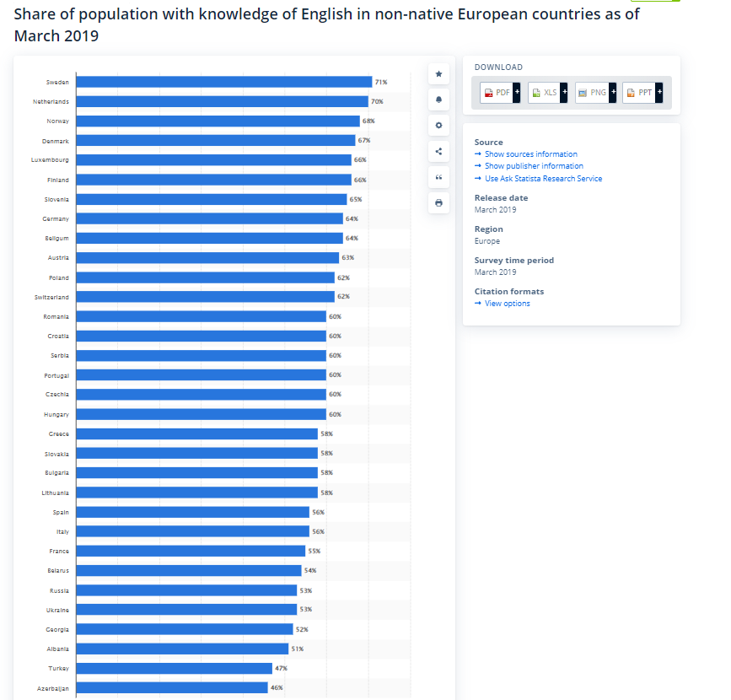Screen dimensions: 731x700
Task: Expand XLS download plus options
Action: click(564, 92)
